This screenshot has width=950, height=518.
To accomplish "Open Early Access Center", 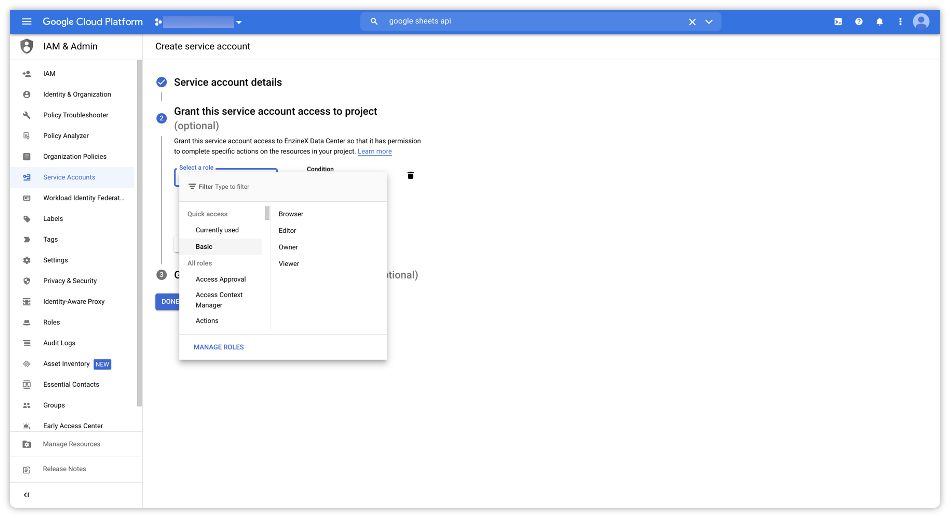I will coord(73,425).
